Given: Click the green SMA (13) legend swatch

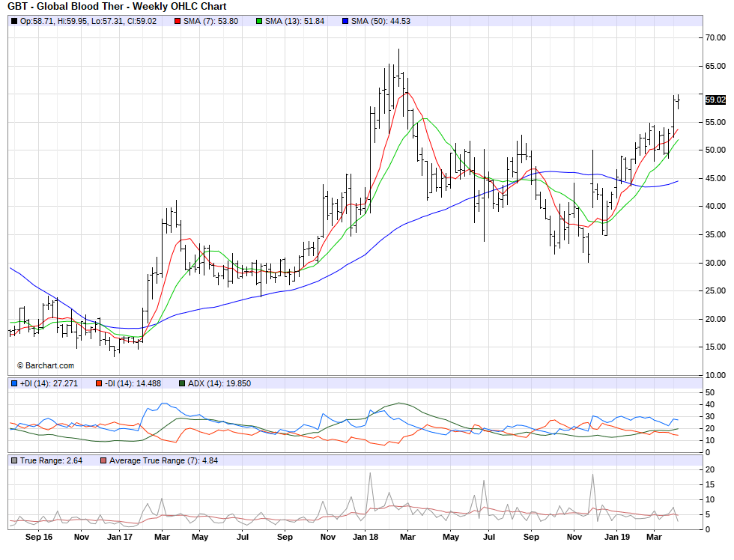Looking at the screenshot, I should tap(259, 21).
